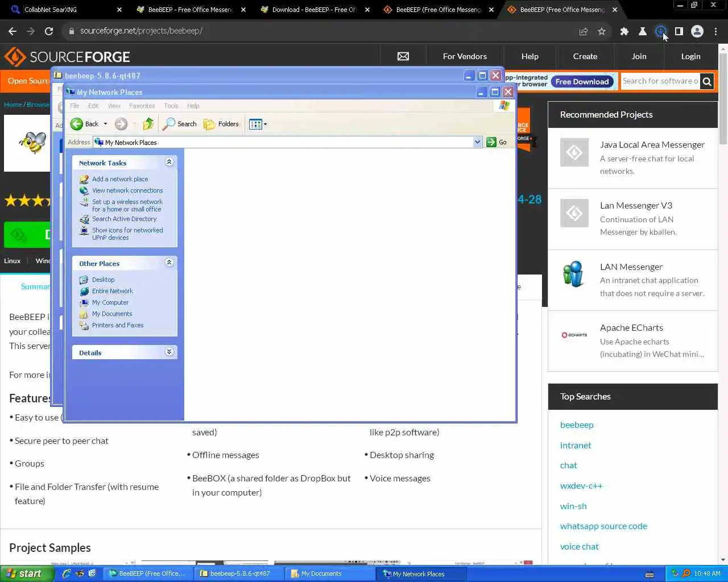Open the Help menu in My Network Places
728x582 pixels.
point(193,106)
